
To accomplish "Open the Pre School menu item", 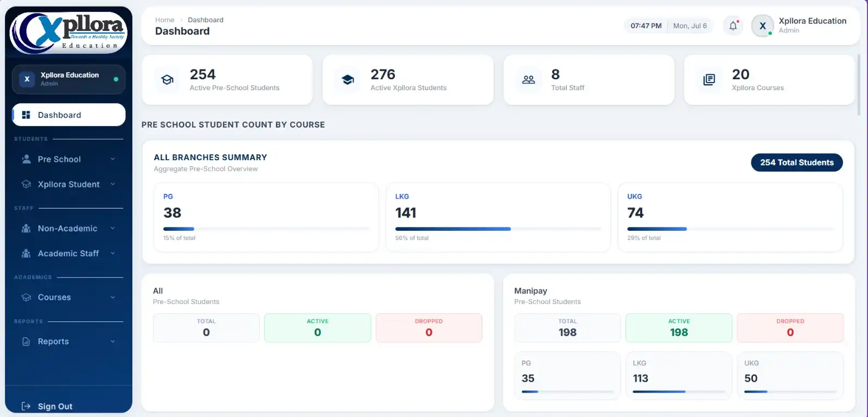I will click(69, 159).
